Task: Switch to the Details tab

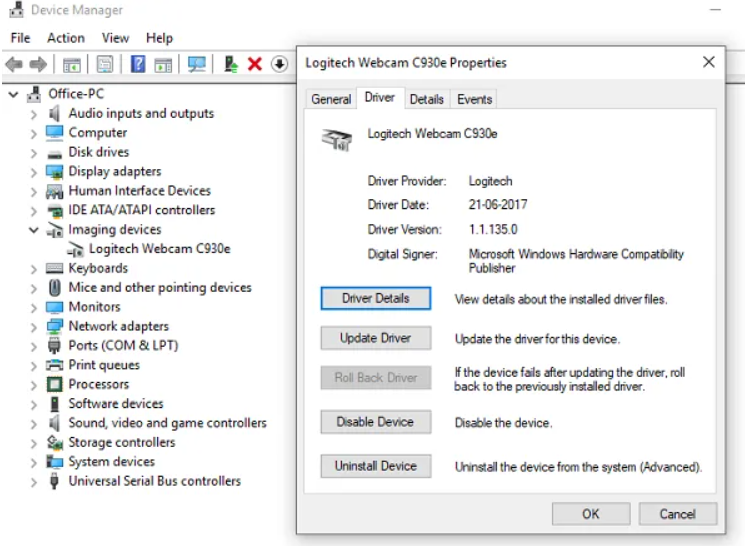Action: click(x=427, y=99)
